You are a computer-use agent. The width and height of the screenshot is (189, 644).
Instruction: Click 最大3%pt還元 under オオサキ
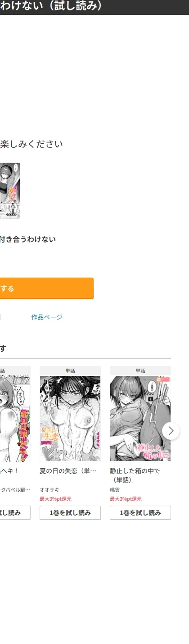(x=55, y=499)
